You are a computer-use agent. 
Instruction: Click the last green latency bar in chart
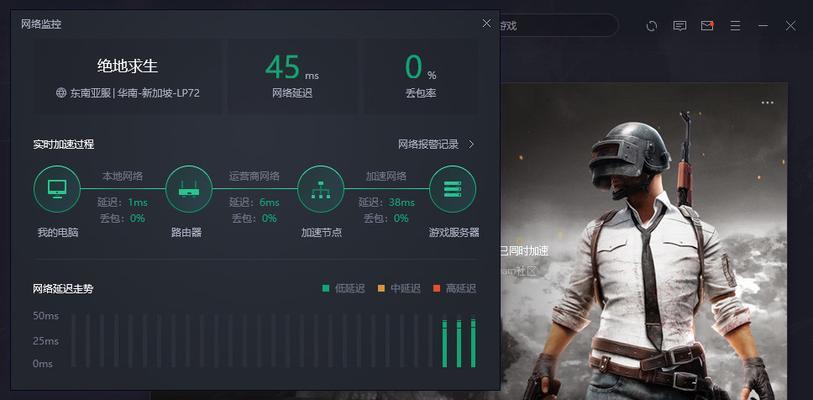(x=473, y=343)
